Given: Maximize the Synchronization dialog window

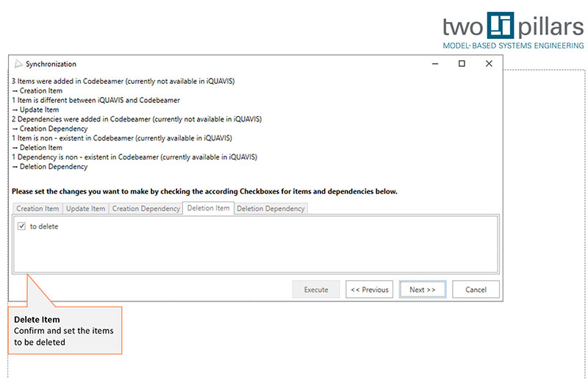Looking at the screenshot, I should tap(462, 64).
